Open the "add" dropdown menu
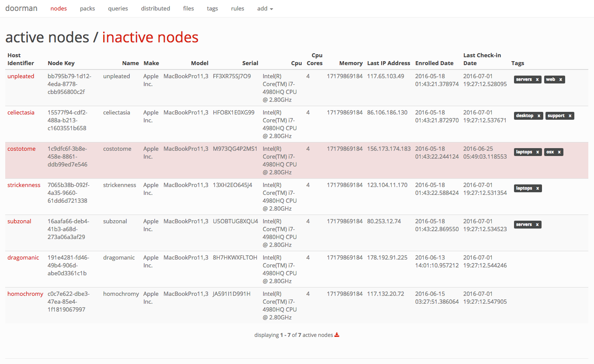 pyautogui.click(x=265, y=8)
